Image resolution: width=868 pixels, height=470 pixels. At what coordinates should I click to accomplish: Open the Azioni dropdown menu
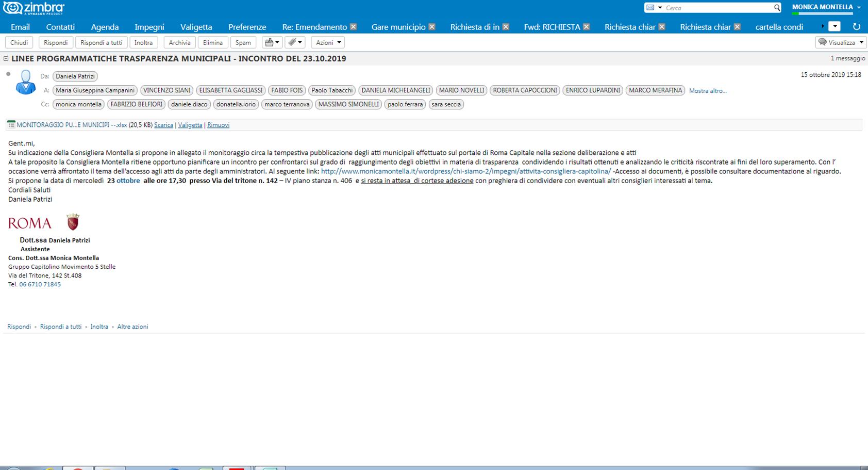click(x=328, y=42)
